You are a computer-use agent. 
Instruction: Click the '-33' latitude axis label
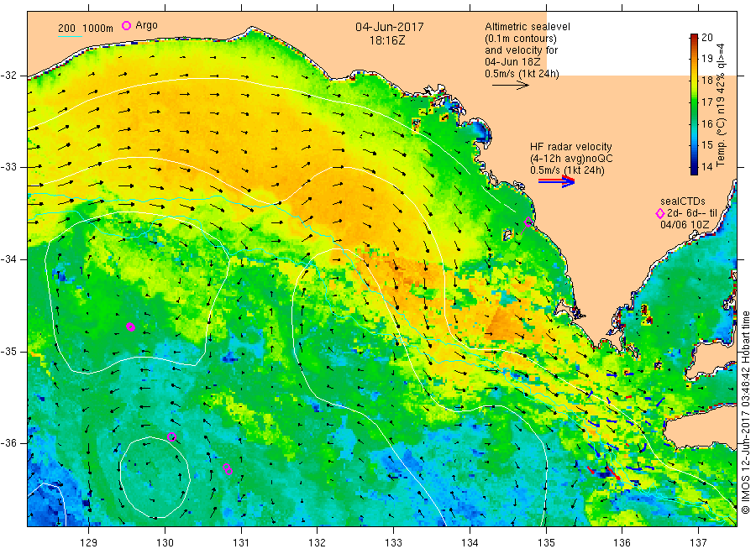click(8, 167)
